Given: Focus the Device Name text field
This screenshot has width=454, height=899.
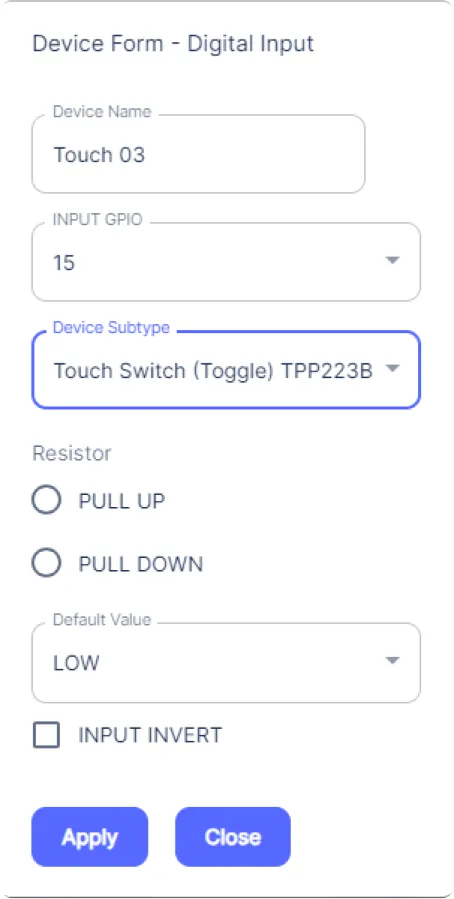Looking at the screenshot, I should [x=198, y=154].
